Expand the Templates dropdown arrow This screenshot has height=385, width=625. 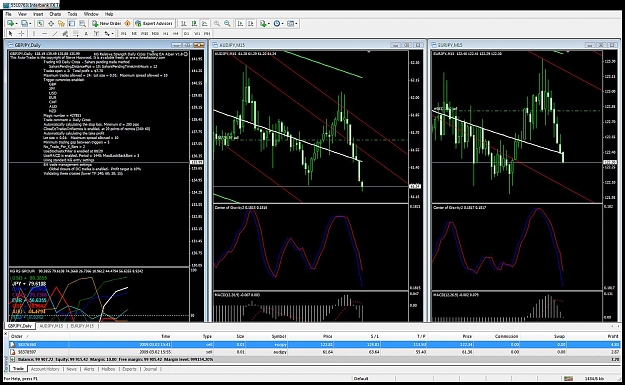pyautogui.click(x=297, y=24)
